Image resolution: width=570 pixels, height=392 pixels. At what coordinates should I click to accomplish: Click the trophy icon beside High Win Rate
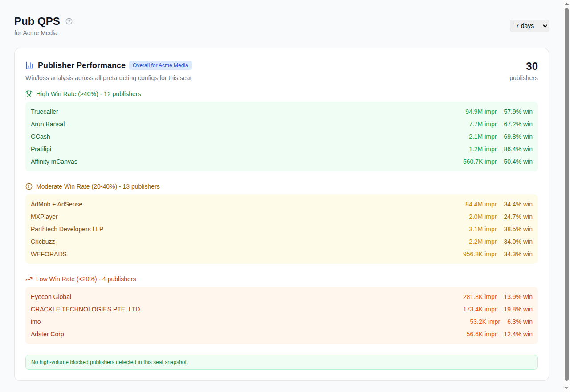[x=29, y=94]
